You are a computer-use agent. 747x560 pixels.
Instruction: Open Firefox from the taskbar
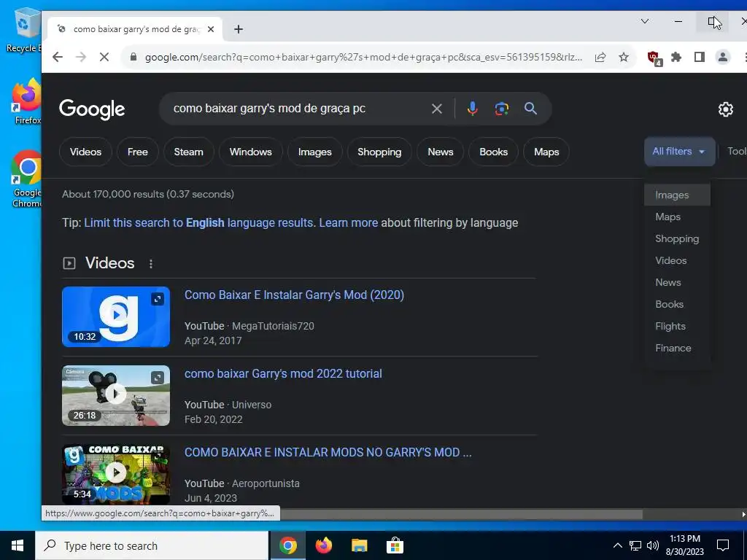324,545
